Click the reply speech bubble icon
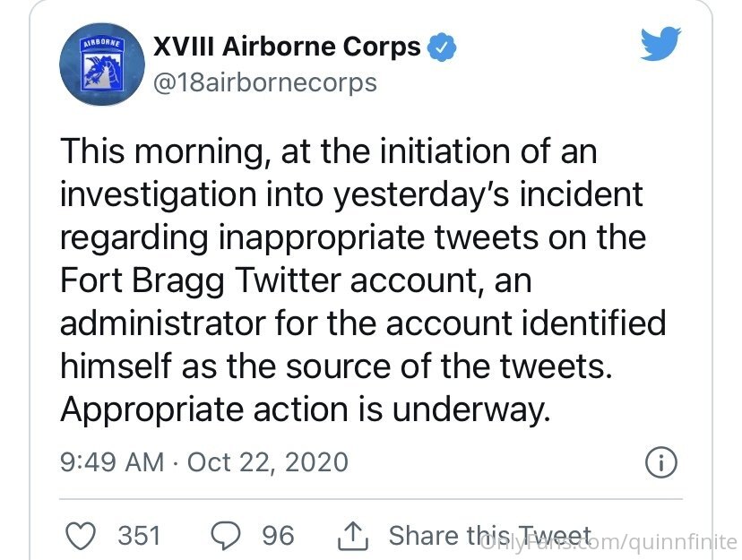 pyautogui.click(x=225, y=536)
